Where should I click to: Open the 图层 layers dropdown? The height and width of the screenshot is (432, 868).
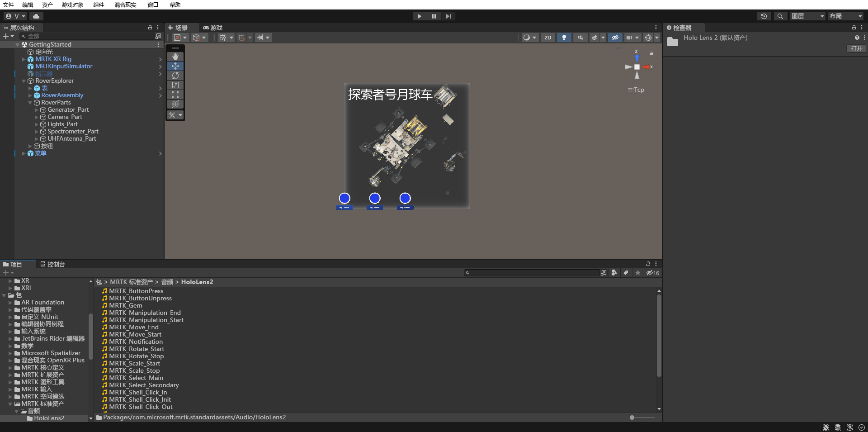pos(807,16)
